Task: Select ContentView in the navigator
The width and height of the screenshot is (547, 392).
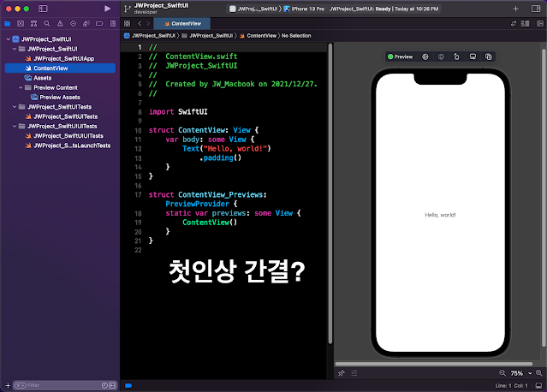Action: tap(60, 68)
